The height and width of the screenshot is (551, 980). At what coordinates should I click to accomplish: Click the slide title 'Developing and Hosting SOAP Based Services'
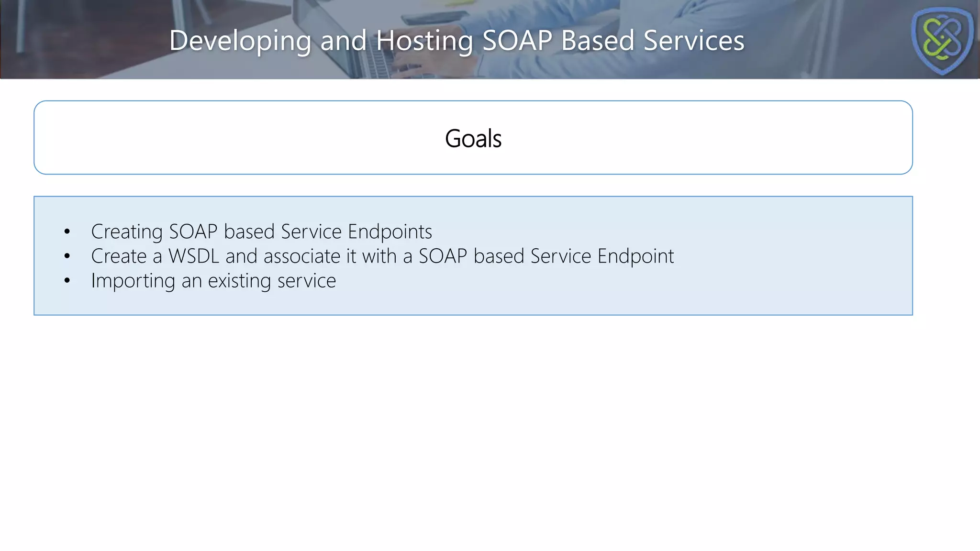pos(457,40)
